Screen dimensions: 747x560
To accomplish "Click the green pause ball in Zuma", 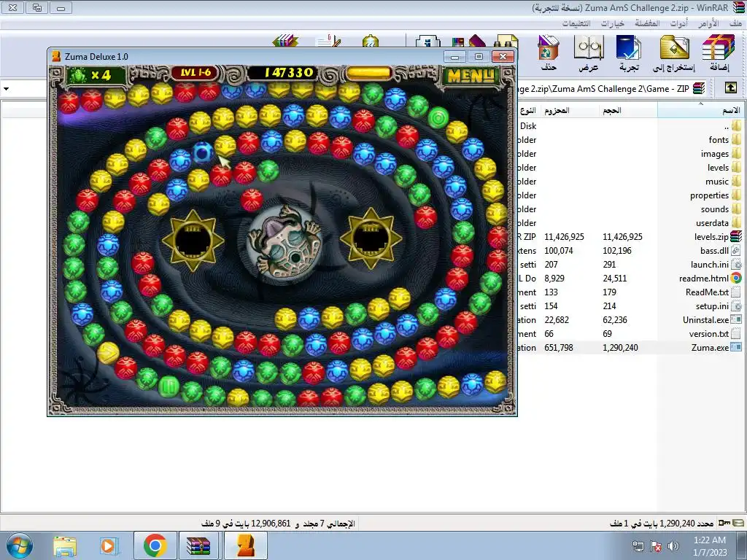I will tap(169, 386).
